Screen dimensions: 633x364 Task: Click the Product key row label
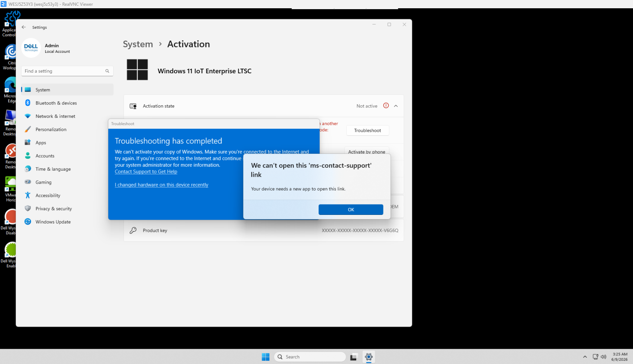tap(155, 231)
